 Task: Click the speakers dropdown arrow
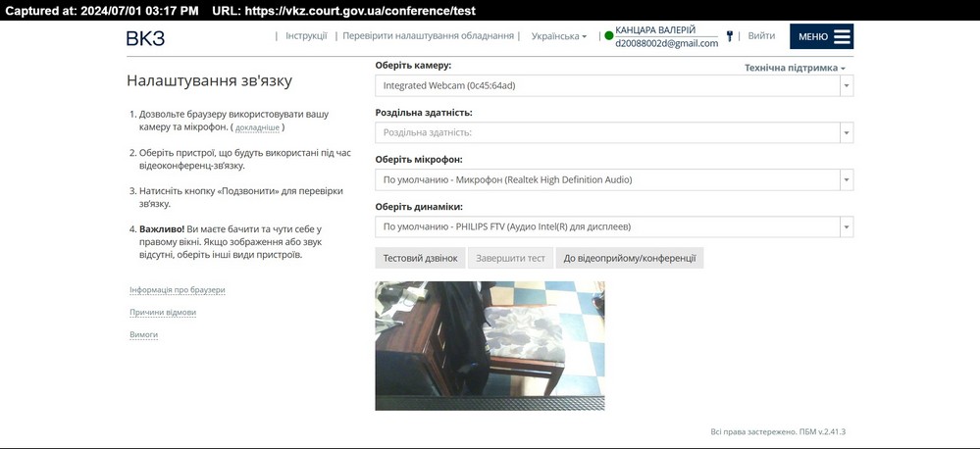point(847,226)
